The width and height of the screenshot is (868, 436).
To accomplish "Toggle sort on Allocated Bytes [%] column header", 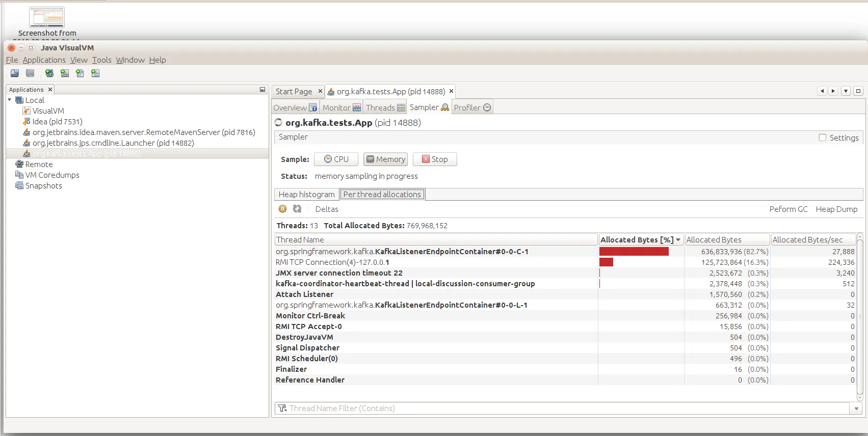I will 641,239.
